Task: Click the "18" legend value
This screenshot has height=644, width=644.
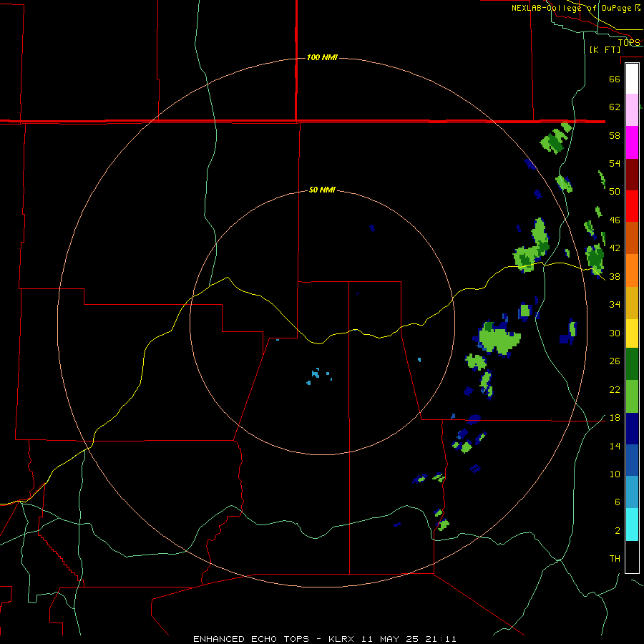Action: [x=615, y=418]
